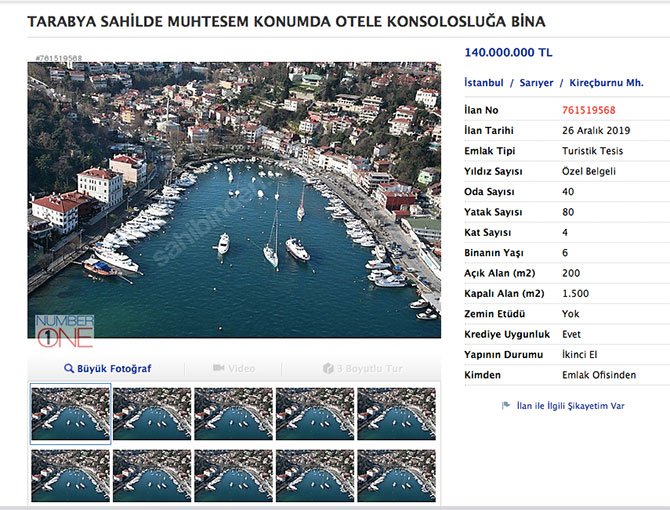
Task: Switch to the Video tab
Action: tap(234, 369)
